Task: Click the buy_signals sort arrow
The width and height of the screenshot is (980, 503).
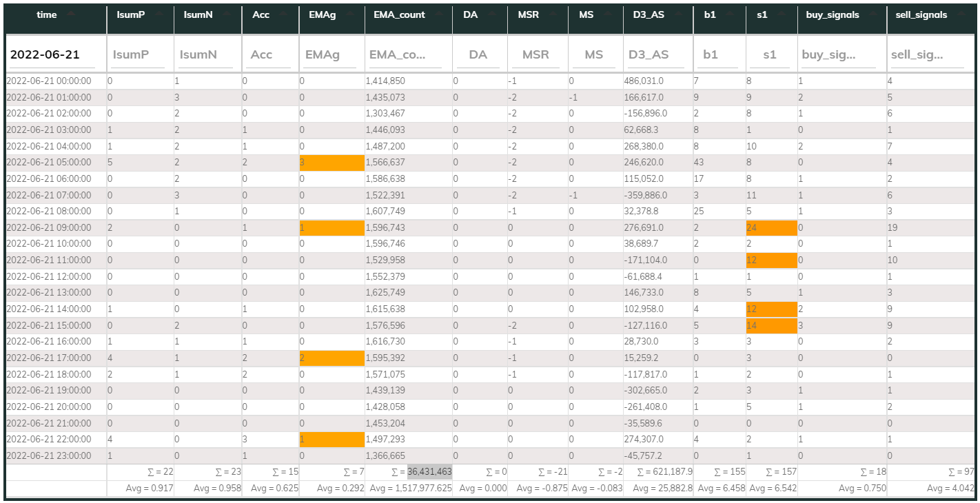Action: click(874, 14)
